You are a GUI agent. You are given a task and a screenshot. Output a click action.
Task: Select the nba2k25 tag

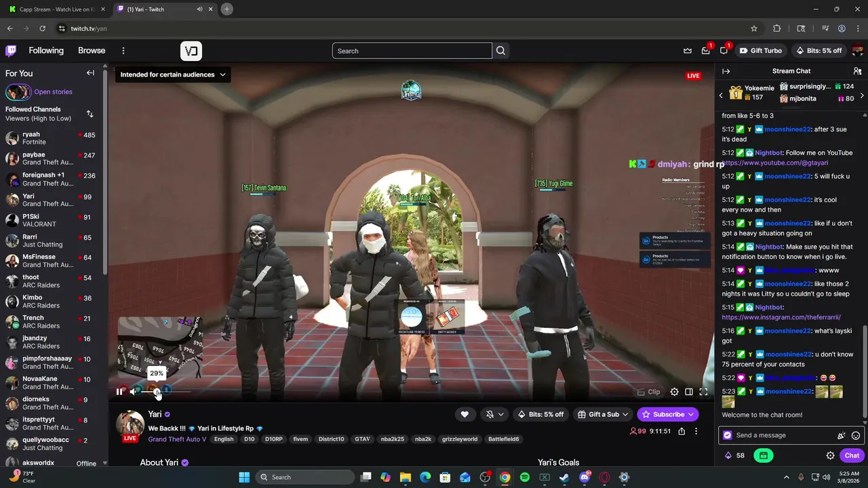[x=393, y=439]
